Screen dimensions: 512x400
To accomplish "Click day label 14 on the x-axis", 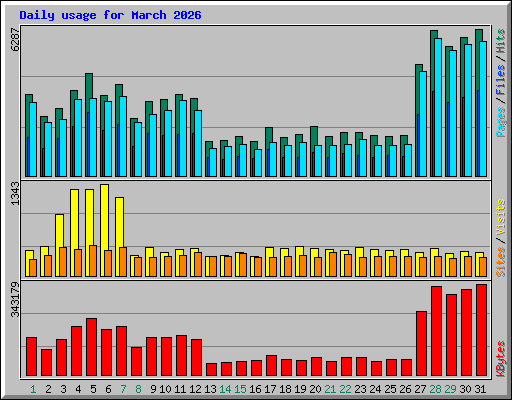I will tap(225, 389).
